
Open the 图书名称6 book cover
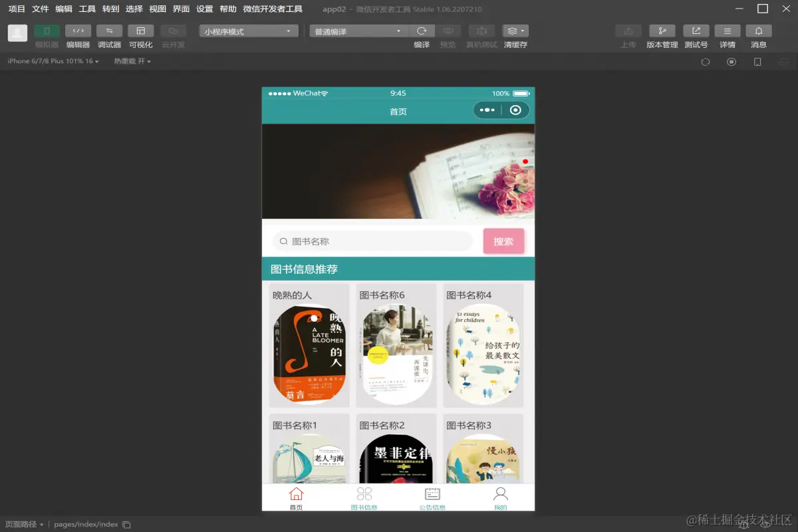396,354
